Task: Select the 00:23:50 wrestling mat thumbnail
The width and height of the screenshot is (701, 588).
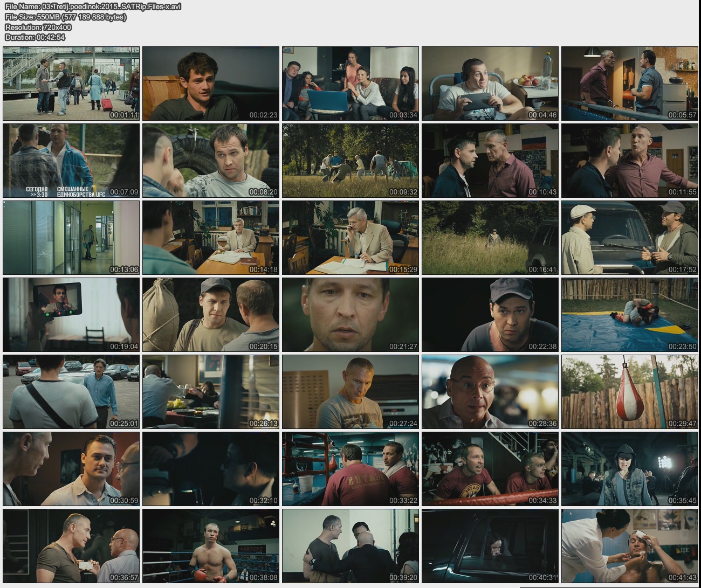Action: click(x=630, y=315)
